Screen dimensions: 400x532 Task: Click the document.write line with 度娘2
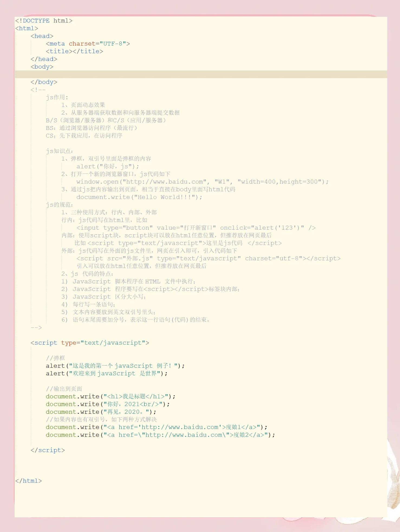click(160, 435)
